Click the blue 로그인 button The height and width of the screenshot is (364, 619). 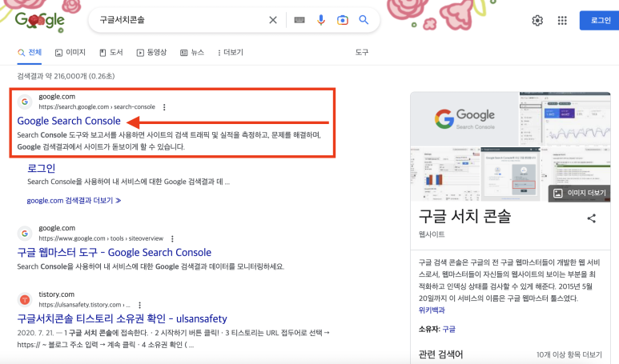[x=599, y=21]
